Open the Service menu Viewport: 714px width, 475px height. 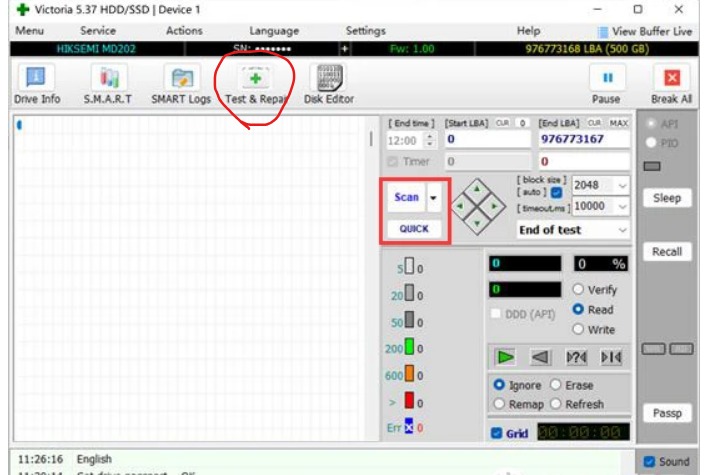point(98,31)
